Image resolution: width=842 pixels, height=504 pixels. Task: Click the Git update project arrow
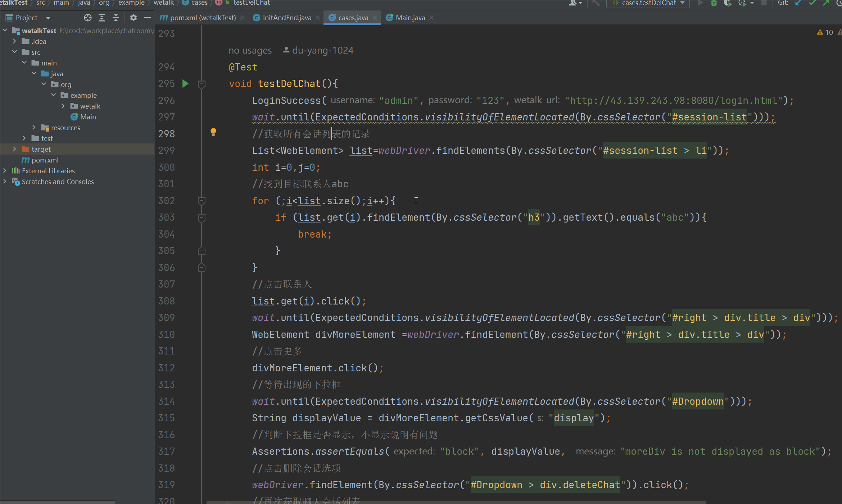coord(798,3)
